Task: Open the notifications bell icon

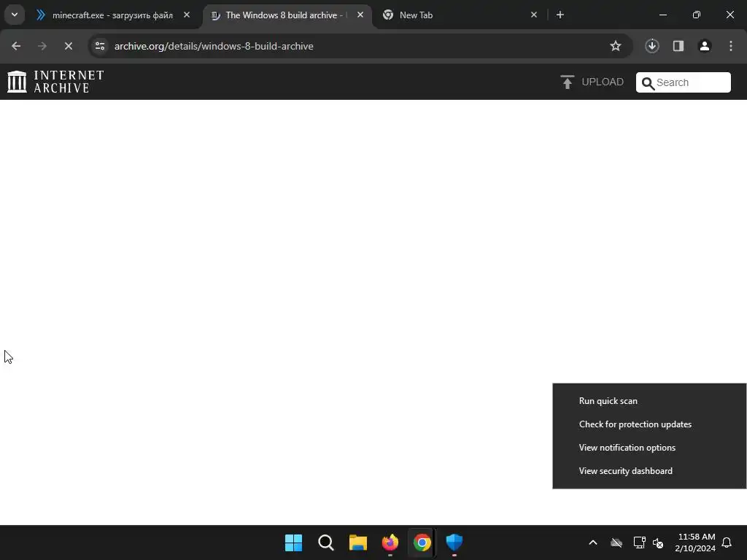Action: (727, 542)
